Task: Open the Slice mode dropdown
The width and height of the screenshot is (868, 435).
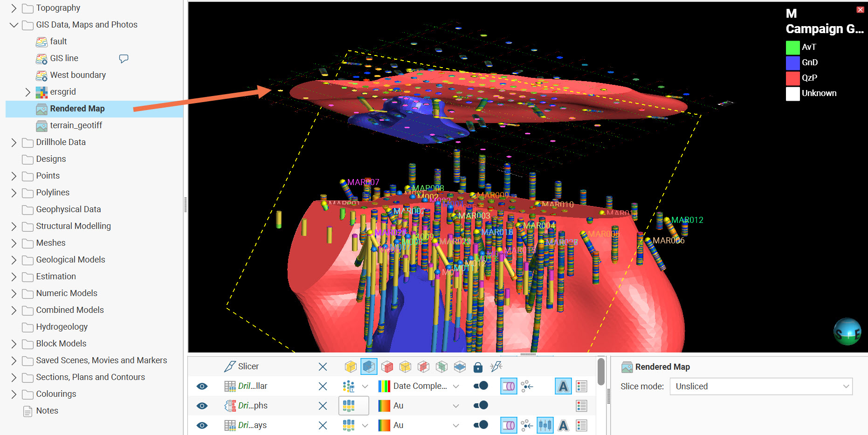Action: click(761, 387)
